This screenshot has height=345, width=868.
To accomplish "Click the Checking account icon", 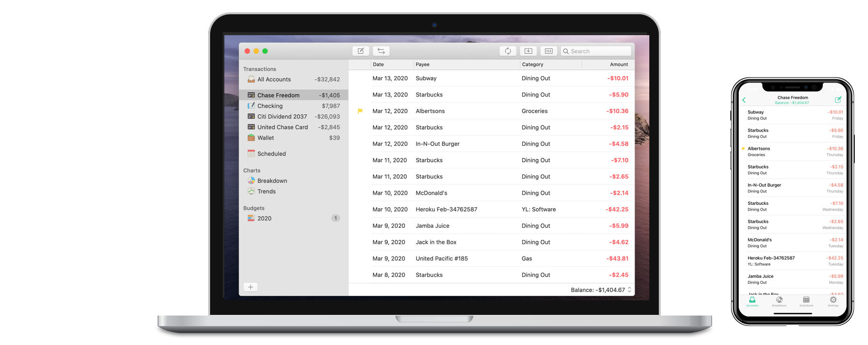I will tap(251, 105).
